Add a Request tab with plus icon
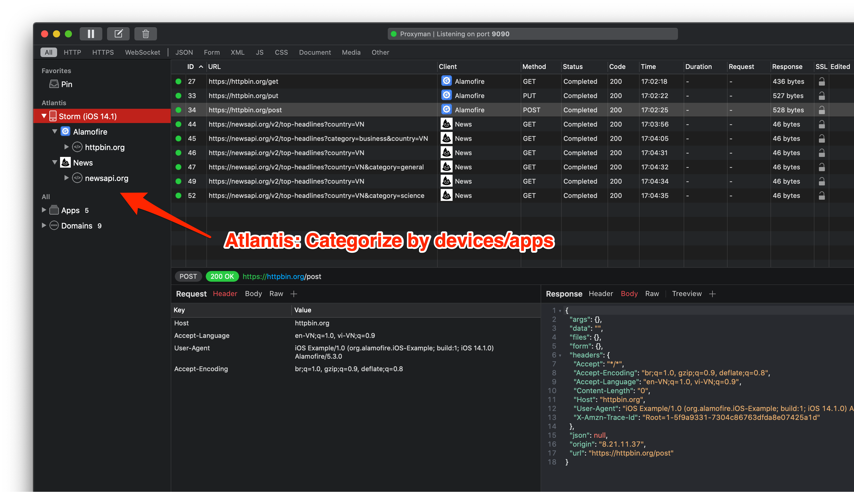Screen dimensions: 854x504 [294, 294]
